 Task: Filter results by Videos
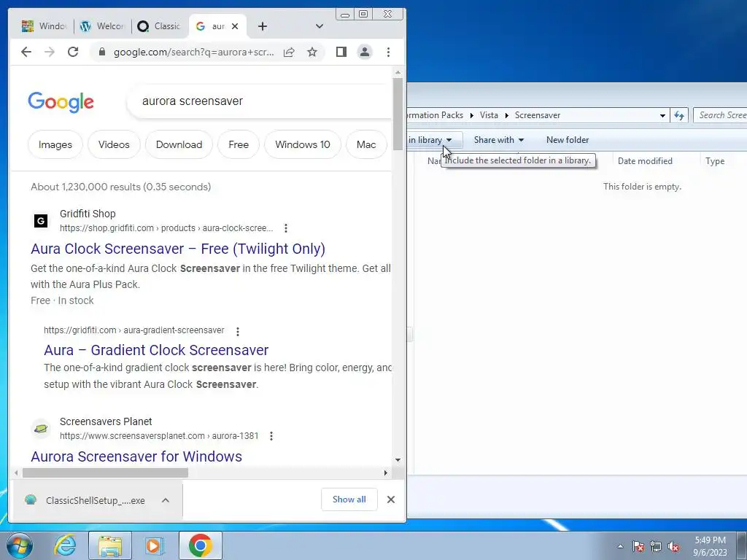pyautogui.click(x=114, y=145)
